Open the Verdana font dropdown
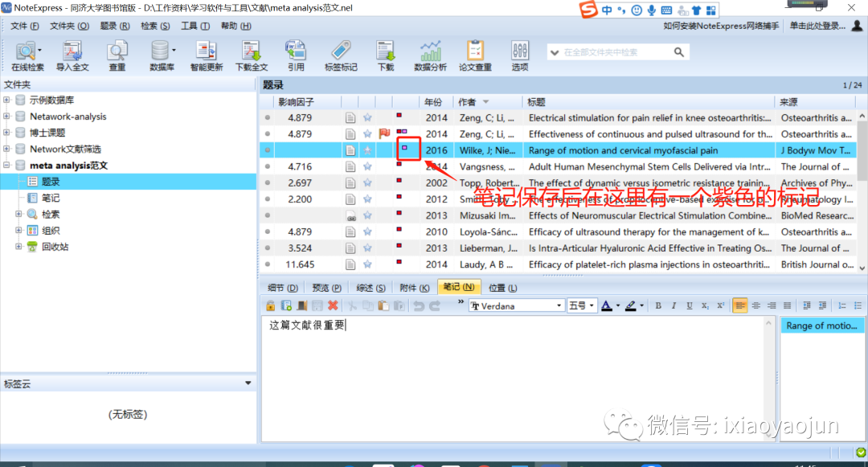 559,305
